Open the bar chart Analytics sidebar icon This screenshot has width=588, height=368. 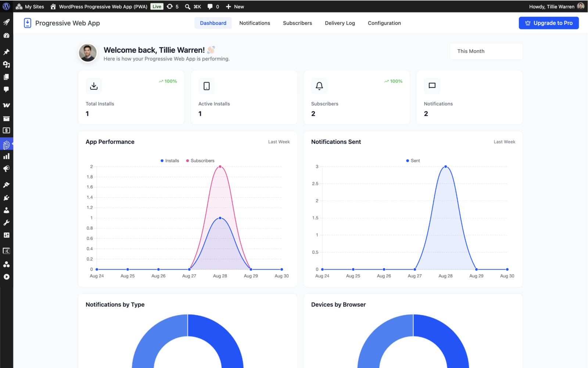pos(6,156)
